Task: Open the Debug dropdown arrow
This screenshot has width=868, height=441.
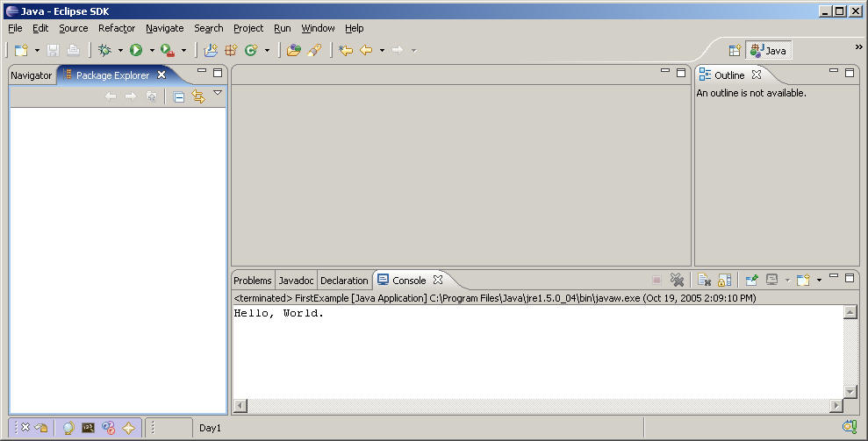Action: 120,50
